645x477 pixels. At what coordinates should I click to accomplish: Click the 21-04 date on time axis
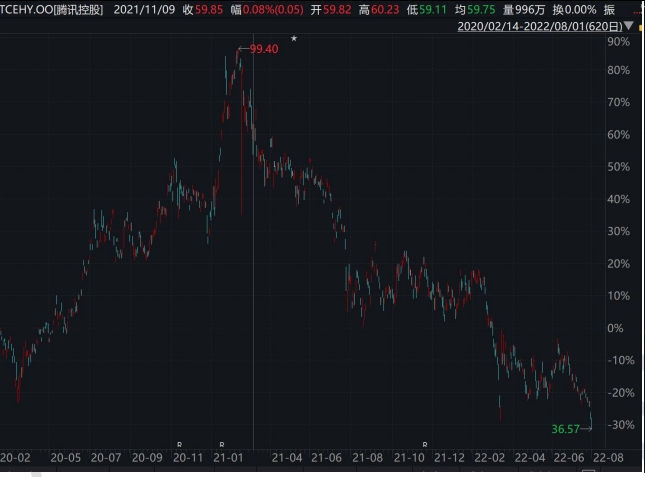click(288, 458)
